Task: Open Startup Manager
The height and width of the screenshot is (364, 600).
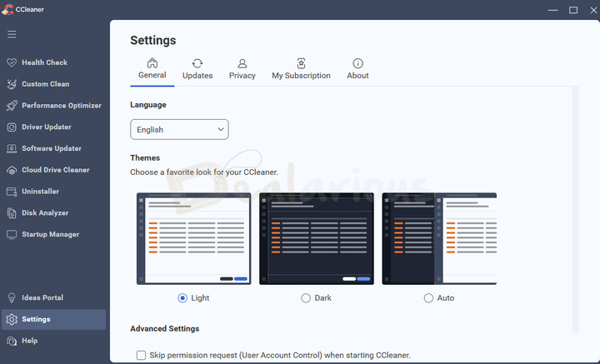Action: tap(50, 235)
